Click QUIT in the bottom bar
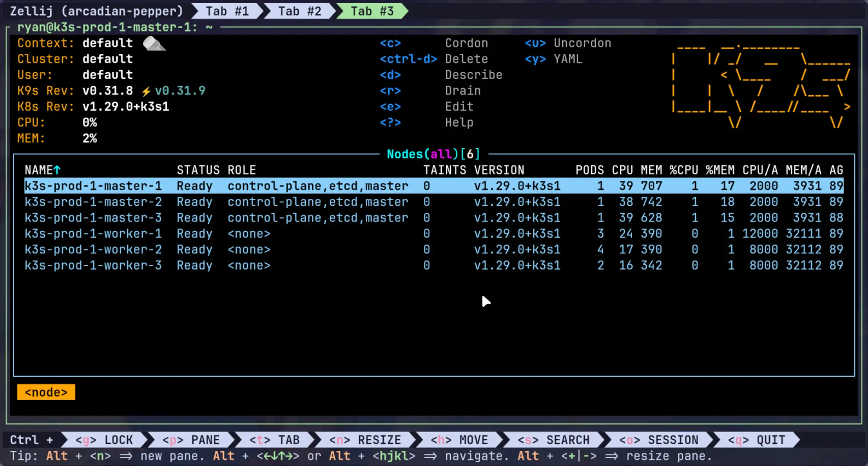 click(756, 440)
